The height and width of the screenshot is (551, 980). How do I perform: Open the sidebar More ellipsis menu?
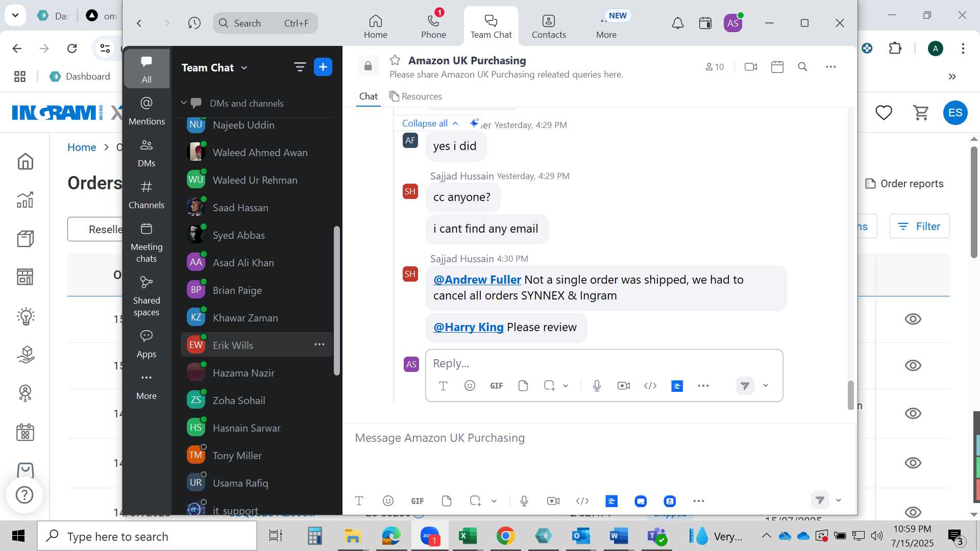(x=146, y=386)
